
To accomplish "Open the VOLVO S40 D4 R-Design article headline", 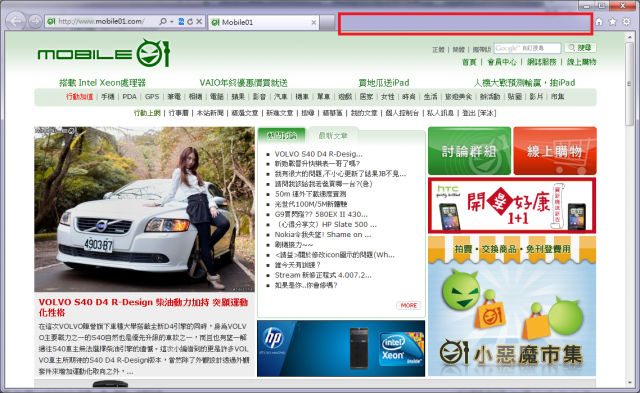I will (x=143, y=307).
